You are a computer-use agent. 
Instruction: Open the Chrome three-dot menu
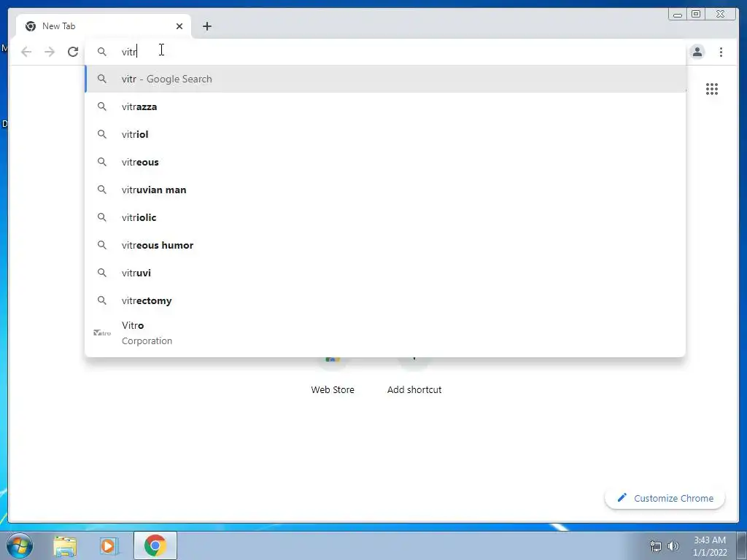pos(721,52)
